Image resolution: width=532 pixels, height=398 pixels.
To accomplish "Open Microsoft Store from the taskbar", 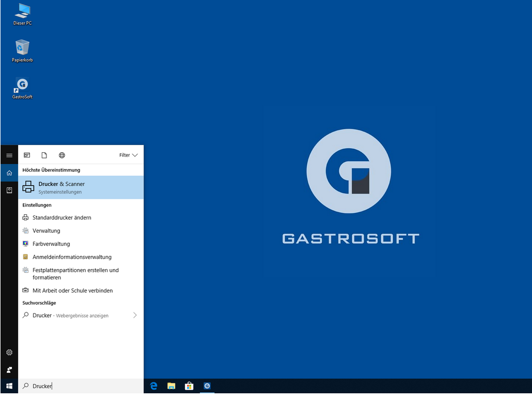I will click(x=189, y=386).
